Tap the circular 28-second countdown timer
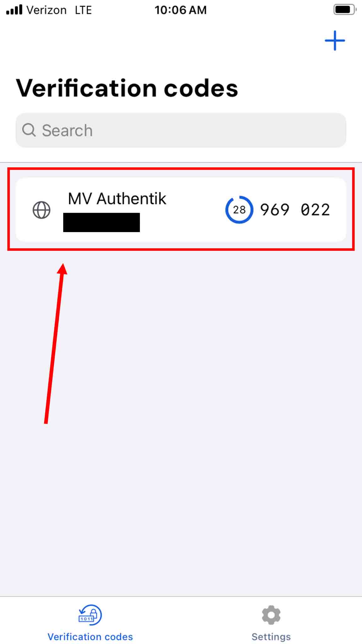 [239, 210]
